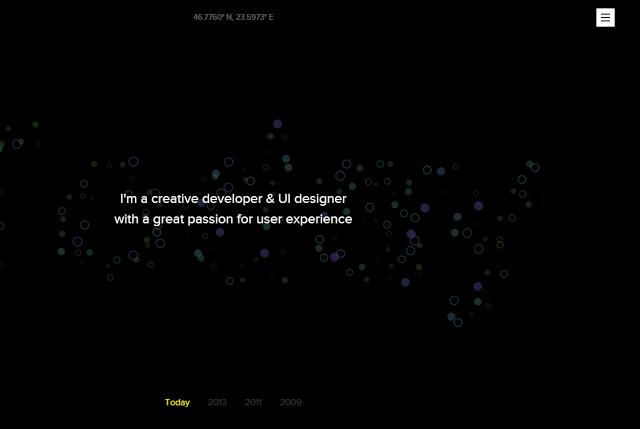Select the Today timeline item
This screenshot has width=640, height=429.
(177, 402)
